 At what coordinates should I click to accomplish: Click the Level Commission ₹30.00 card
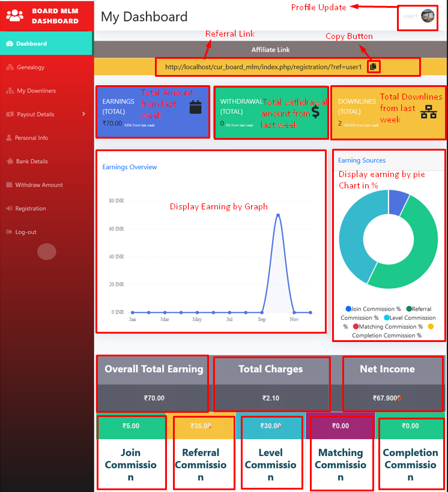click(x=270, y=452)
